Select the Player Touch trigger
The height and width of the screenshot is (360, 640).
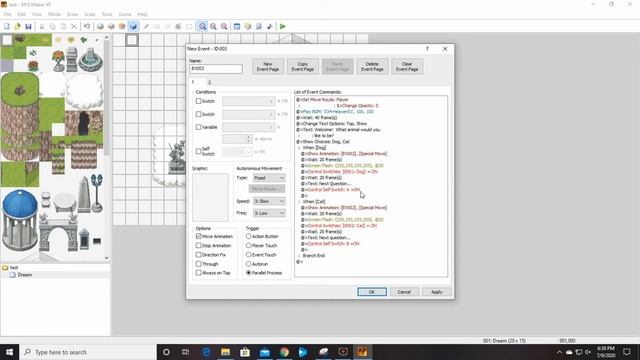point(248,246)
